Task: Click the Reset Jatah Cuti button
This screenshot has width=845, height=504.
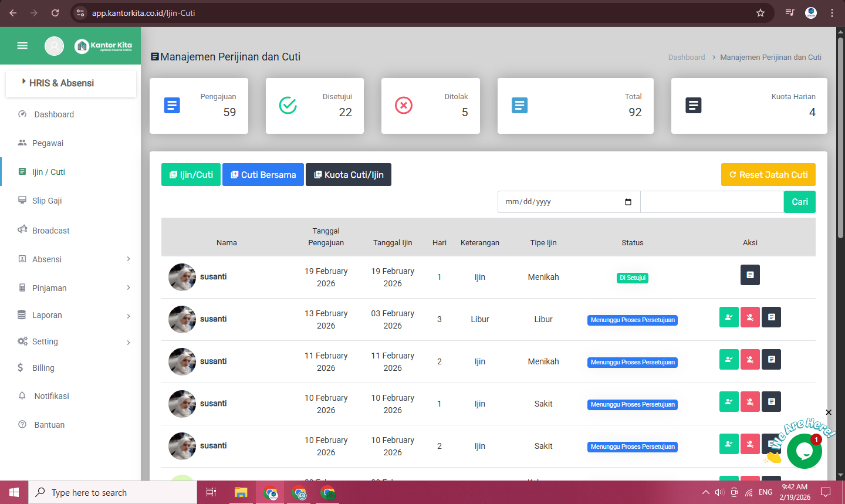Action: coord(768,175)
